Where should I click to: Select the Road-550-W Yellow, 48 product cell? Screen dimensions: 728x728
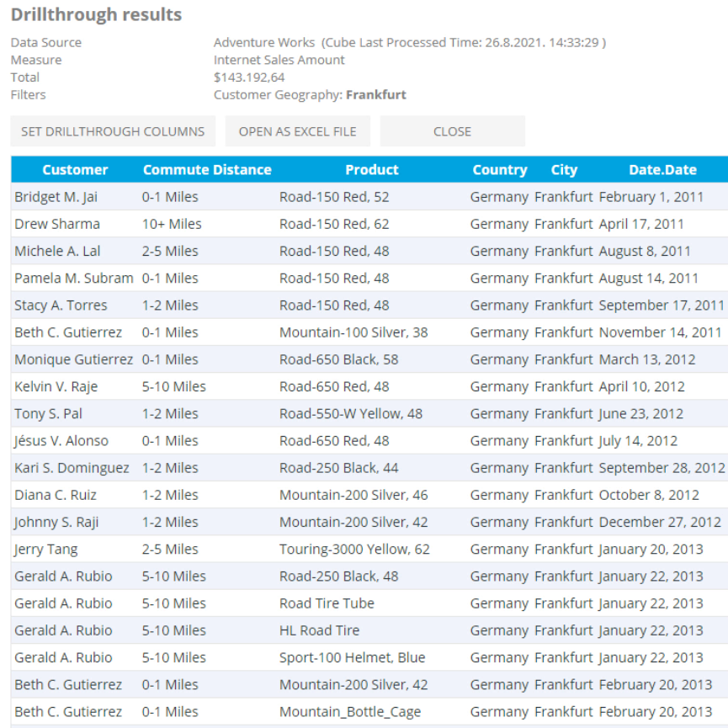point(351,413)
